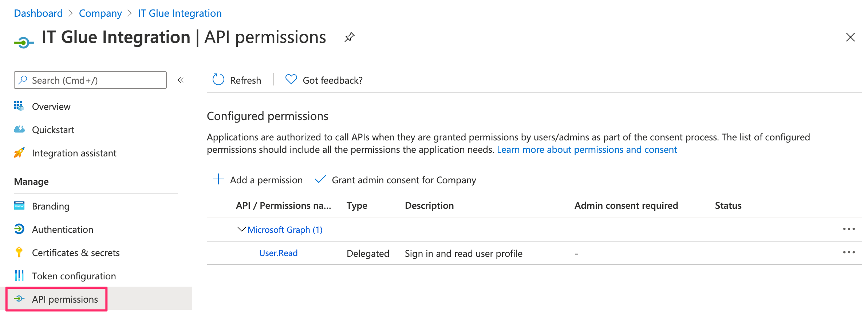This screenshot has width=868, height=315.
Task: Click the Refresh circular arrow icon
Action: (218, 79)
